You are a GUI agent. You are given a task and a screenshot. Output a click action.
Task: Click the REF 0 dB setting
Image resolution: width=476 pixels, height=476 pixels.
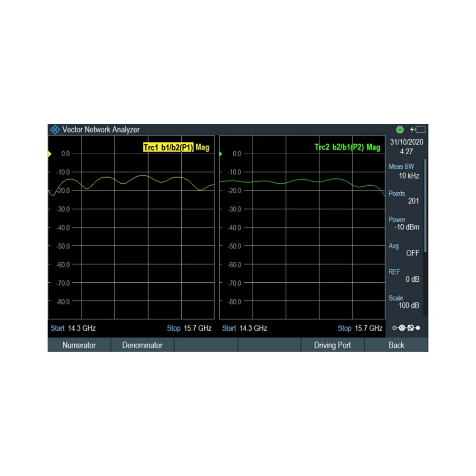coord(404,276)
